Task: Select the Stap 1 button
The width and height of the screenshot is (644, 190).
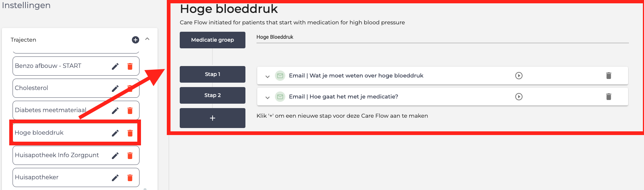Action: click(x=213, y=74)
